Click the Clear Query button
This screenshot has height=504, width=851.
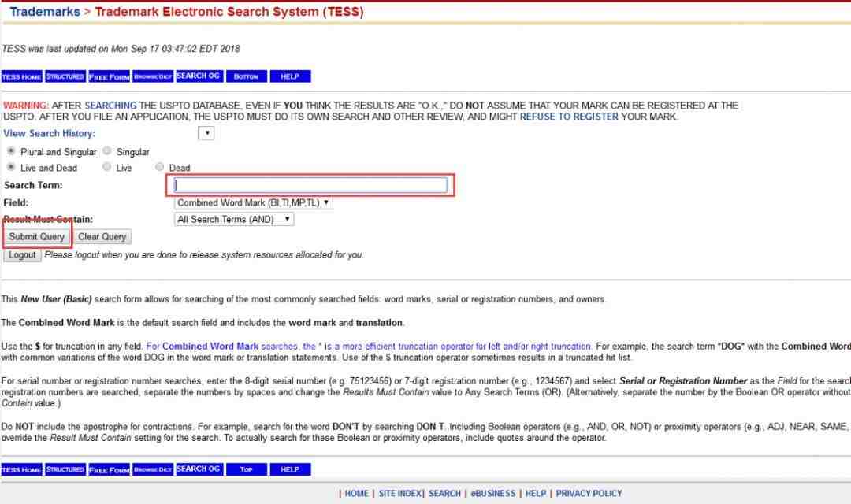102,236
